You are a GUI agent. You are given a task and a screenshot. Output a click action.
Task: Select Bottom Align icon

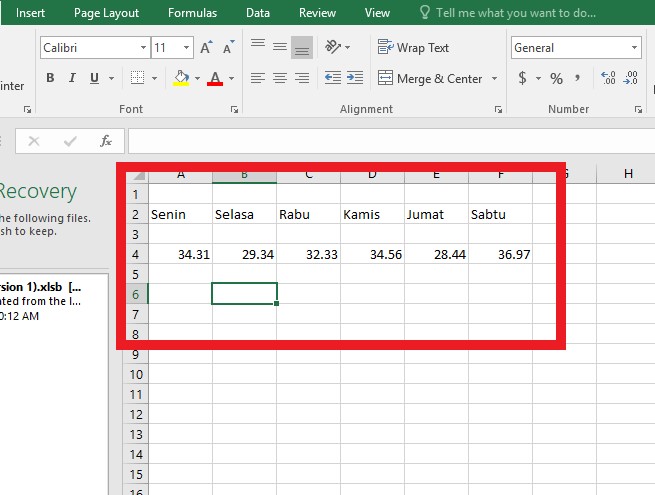point(302,47)
